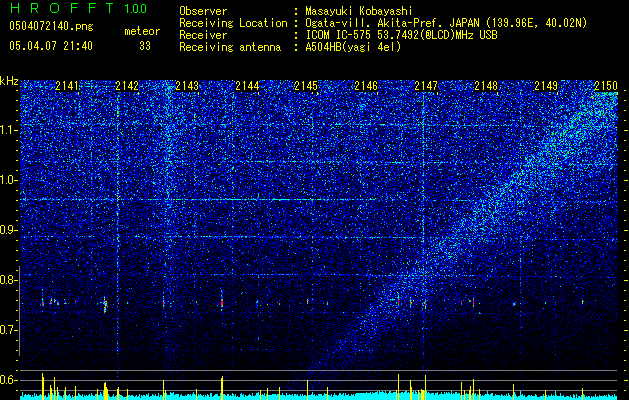Screen dimensions: 629x400
Task: Click the kHz axis unit label
Action: point(9,81)
